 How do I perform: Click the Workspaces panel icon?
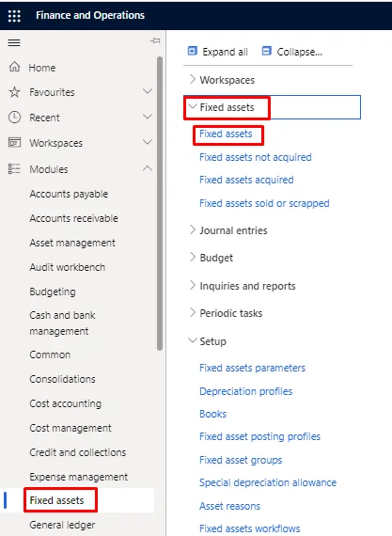[x=14, y=142]
